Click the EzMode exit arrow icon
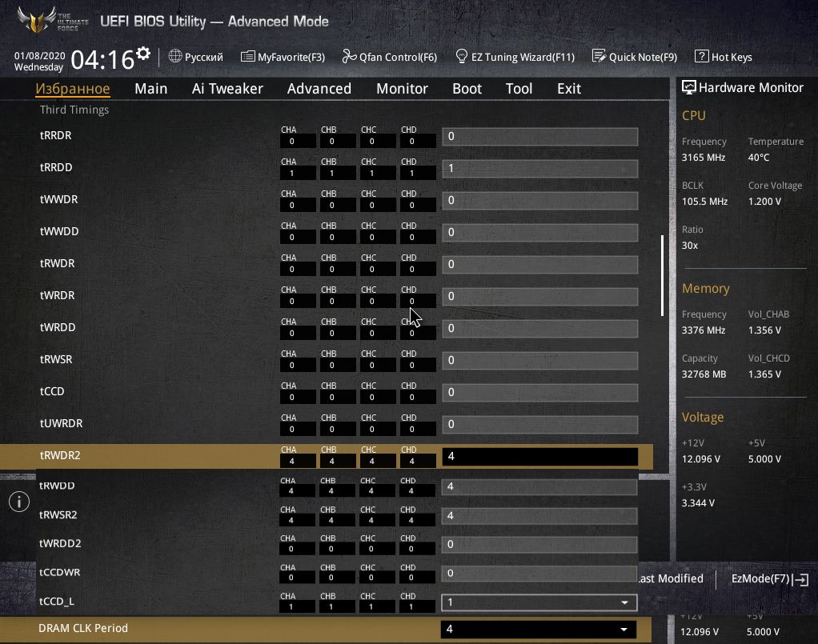This screenshot has width=818, height=644. pos(800,579)
